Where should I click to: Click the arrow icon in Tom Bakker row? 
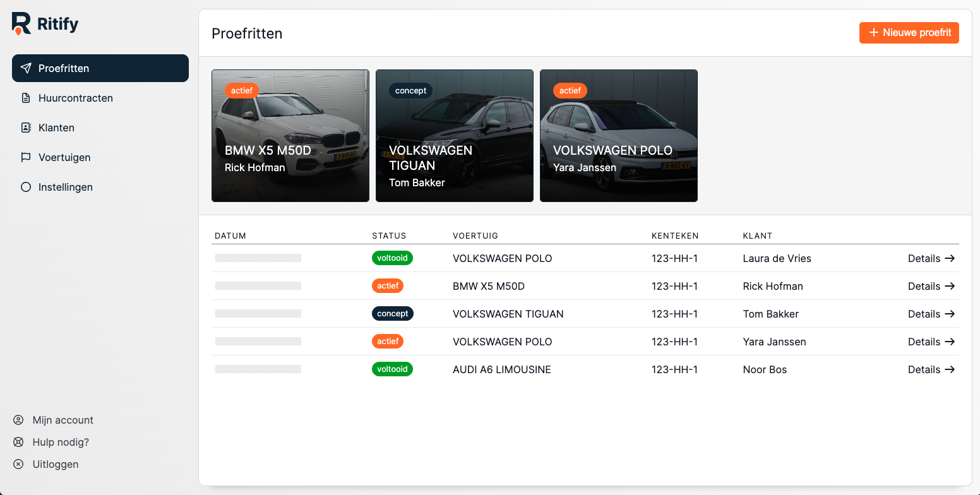(950, 314)
